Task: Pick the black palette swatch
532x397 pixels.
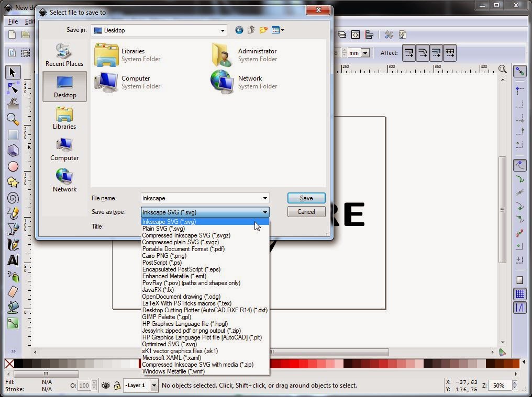Action: (x=19, y=364)
